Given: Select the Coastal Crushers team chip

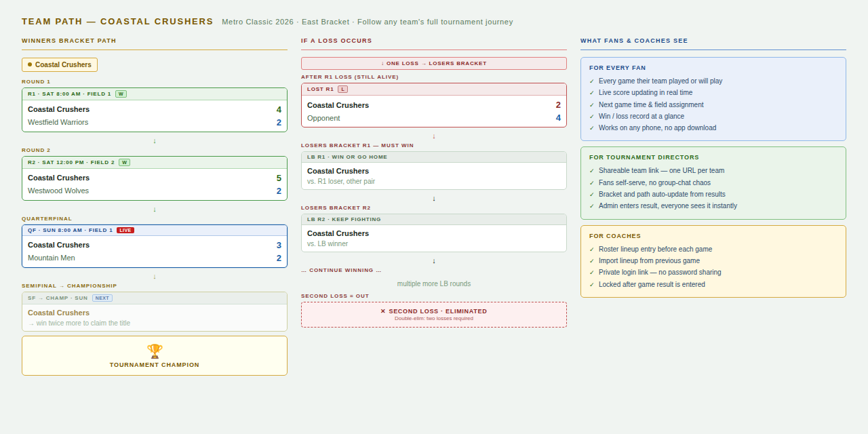Looking at the screenshot, I should pos(60,65).
